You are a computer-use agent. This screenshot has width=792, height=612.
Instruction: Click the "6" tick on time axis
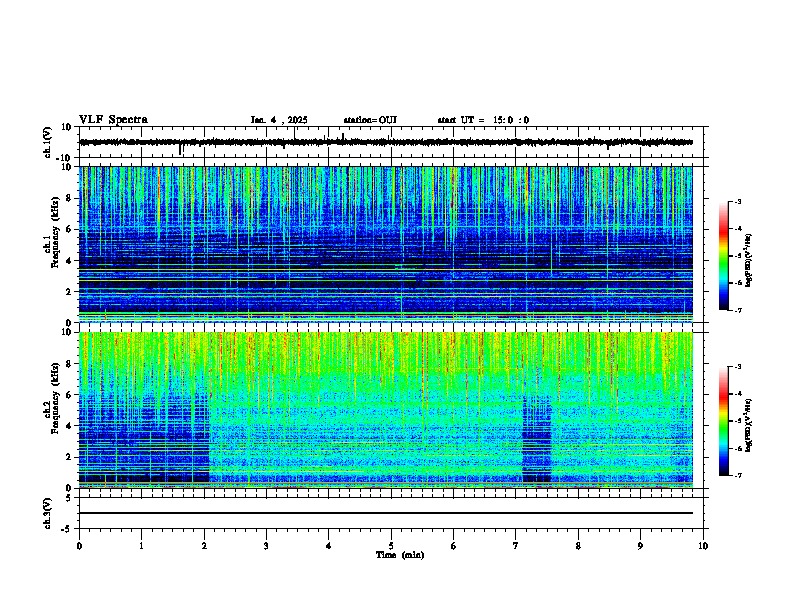click(454, 546)
